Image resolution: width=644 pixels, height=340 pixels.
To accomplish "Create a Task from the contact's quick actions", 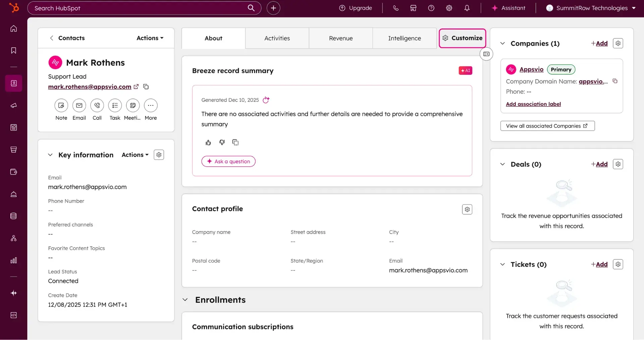I will pyautogui.click(x=115, y=105).
